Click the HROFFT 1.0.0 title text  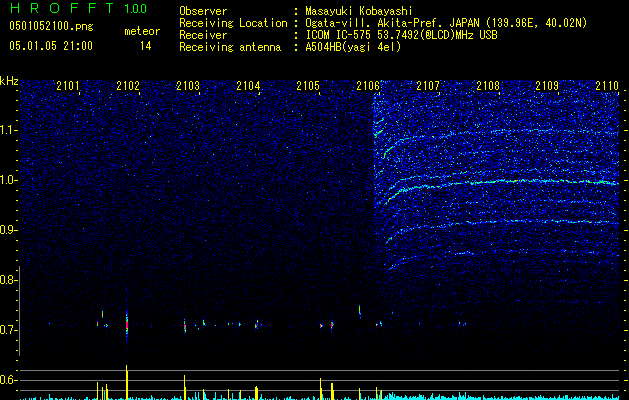coord(78,8)
